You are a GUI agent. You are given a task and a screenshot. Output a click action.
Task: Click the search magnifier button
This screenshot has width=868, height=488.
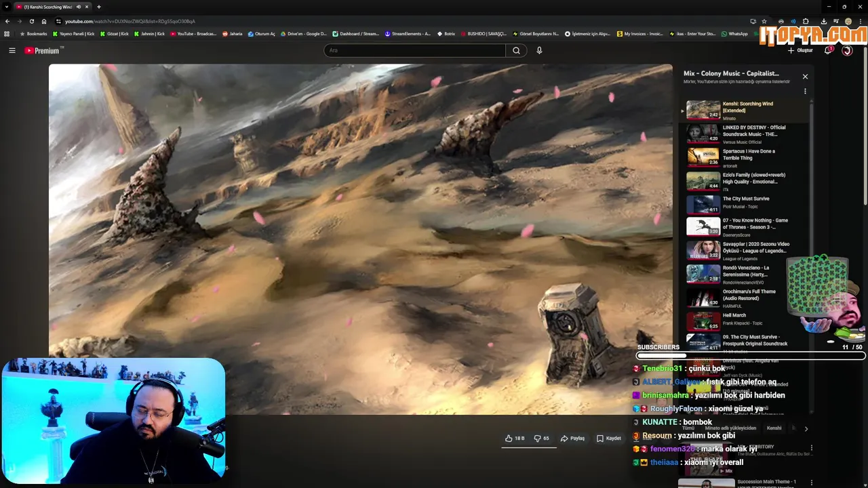pos(516,50)
